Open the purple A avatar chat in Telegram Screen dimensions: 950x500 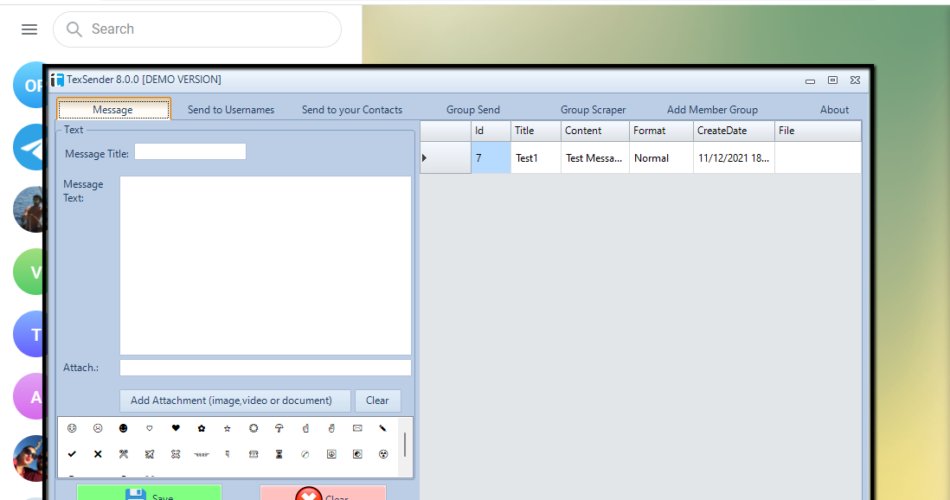[x=29, y=396]
